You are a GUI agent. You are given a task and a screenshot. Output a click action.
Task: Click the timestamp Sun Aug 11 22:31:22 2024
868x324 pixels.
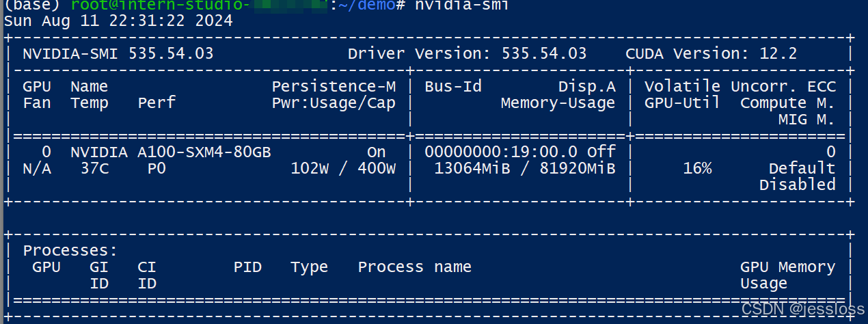coord(119,21)
